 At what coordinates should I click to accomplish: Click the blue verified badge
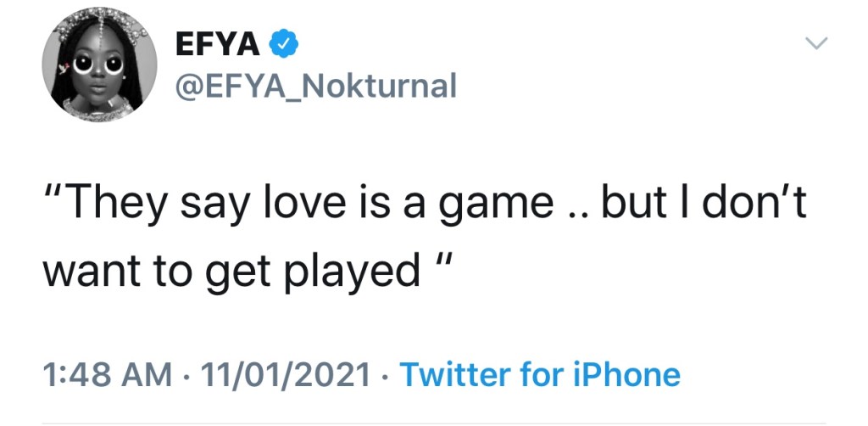click(x=283, y=45)
